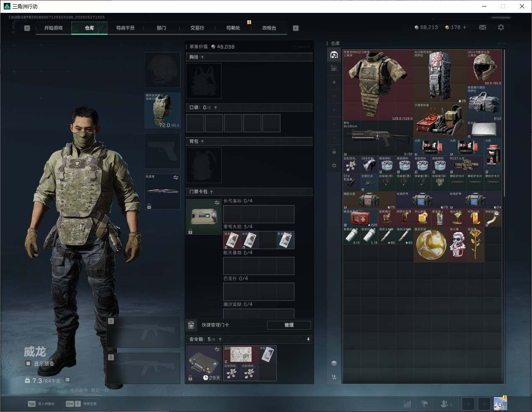Select the red 野战急救包 medkit item

pos(361,218)
